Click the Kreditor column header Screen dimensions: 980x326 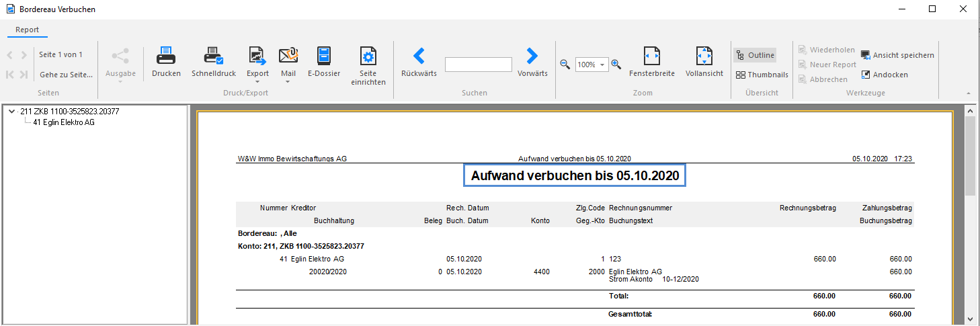coord(303,208)
